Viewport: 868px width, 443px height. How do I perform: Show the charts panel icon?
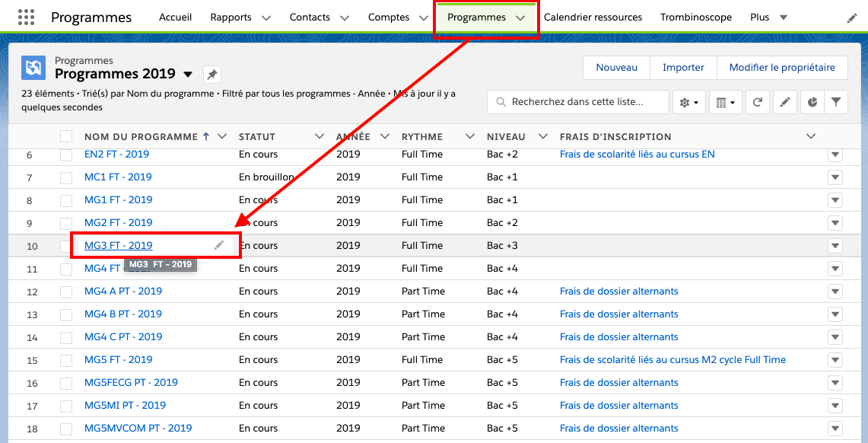tap(812, 102)
